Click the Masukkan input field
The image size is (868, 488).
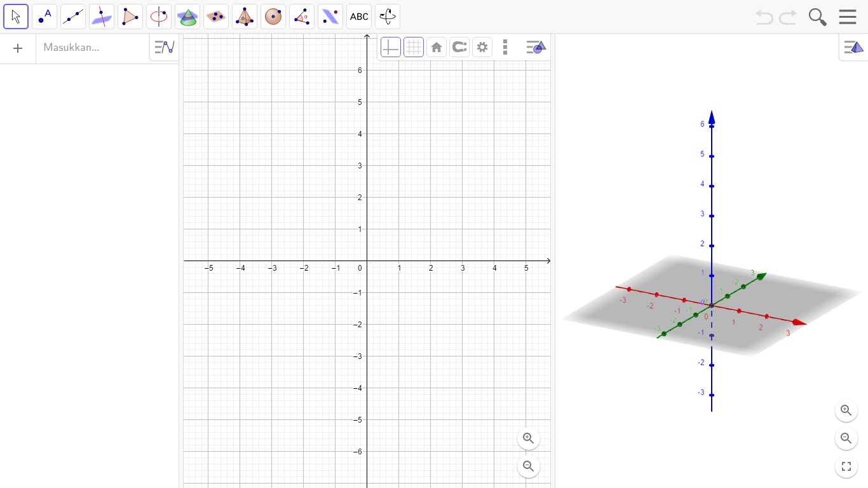pyautogui.click(x=92, y=48)
